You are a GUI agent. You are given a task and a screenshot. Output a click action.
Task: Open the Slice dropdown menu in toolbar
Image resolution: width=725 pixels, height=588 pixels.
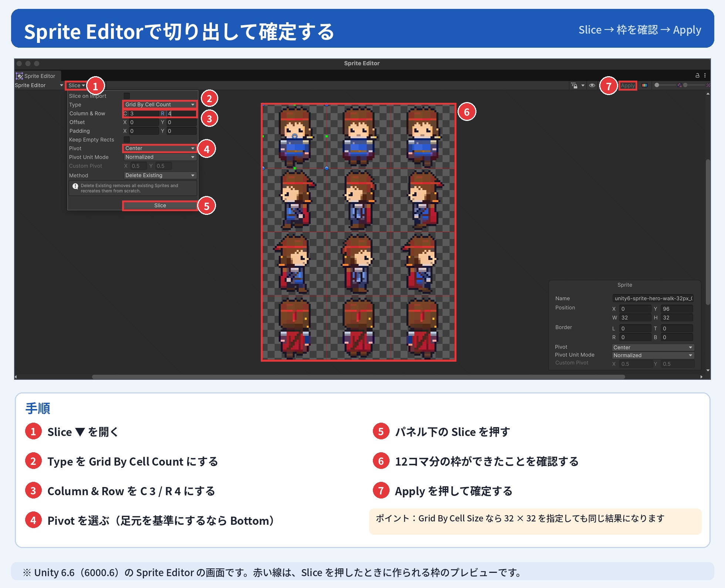[x=77, y=85]
